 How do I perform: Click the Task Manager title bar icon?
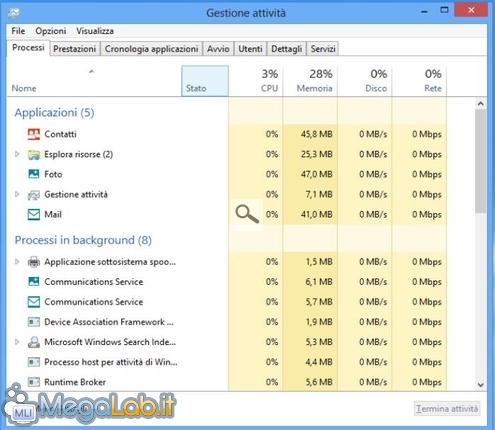click(x=14, y=13)
